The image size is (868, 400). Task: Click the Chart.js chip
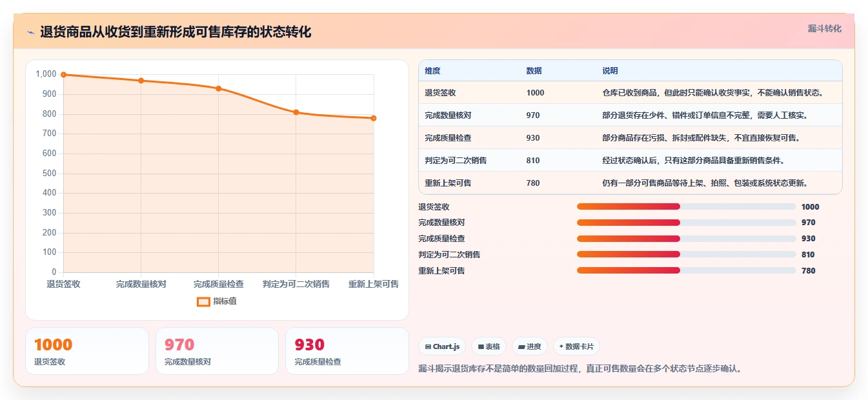pyautogui.click(x=442, y=346)
